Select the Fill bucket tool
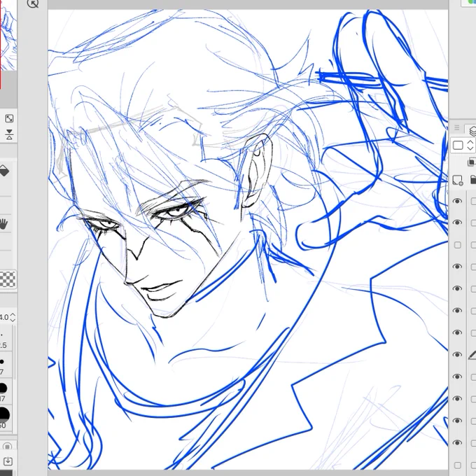Image resolution: width=476 pixels, height=476 pixels. click(3, 171)
